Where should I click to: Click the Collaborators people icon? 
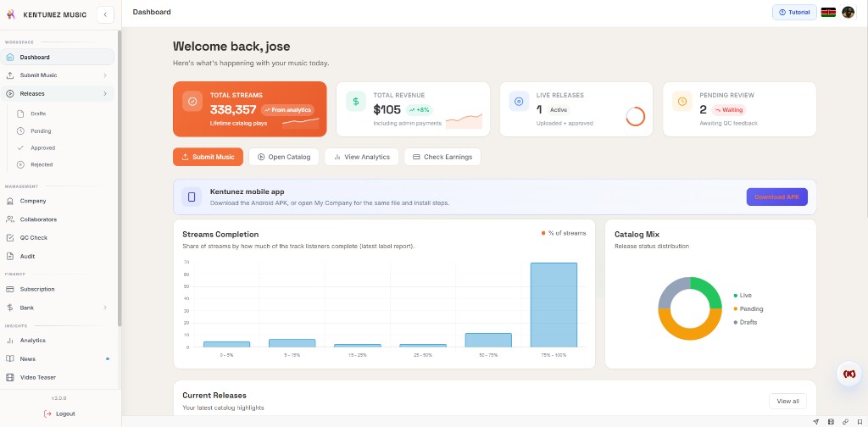10,219
